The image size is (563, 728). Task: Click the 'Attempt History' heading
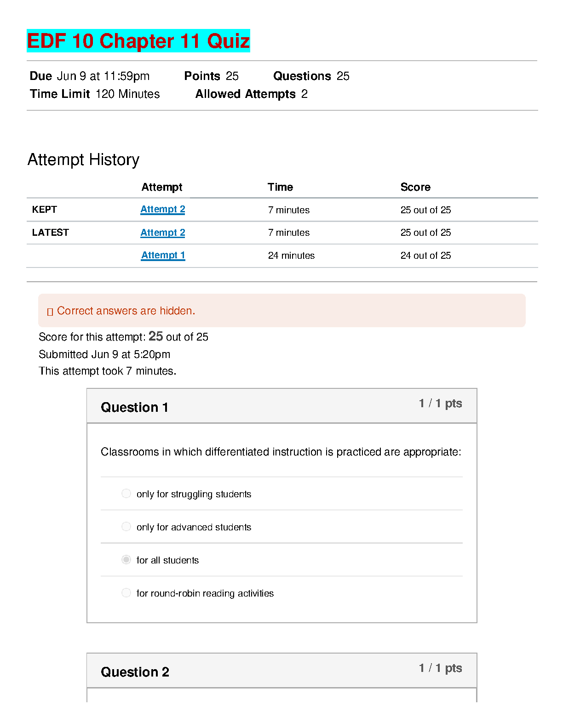83,160
